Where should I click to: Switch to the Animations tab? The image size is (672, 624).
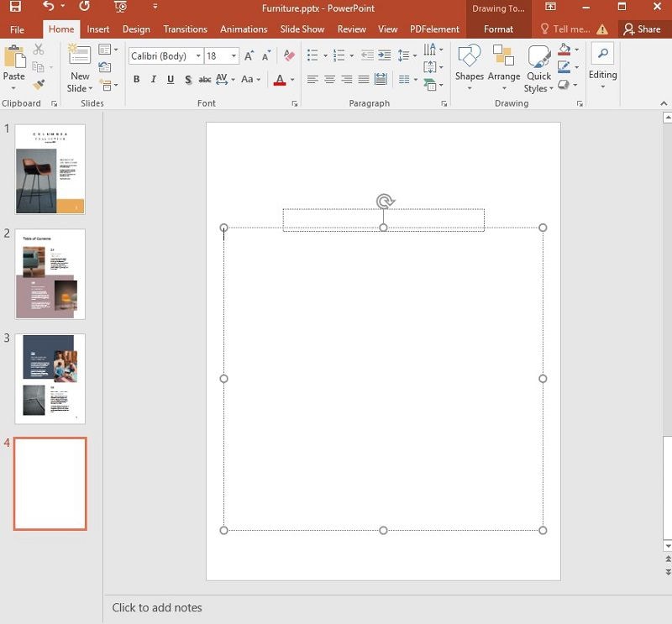click(x=244, y=29)
